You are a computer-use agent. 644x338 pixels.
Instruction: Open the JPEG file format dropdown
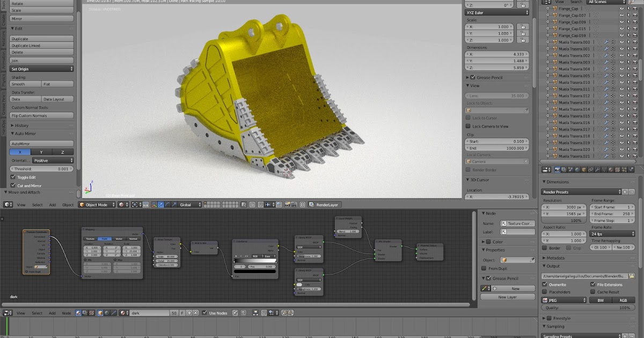pyautogui.click(x=565, y=300)
